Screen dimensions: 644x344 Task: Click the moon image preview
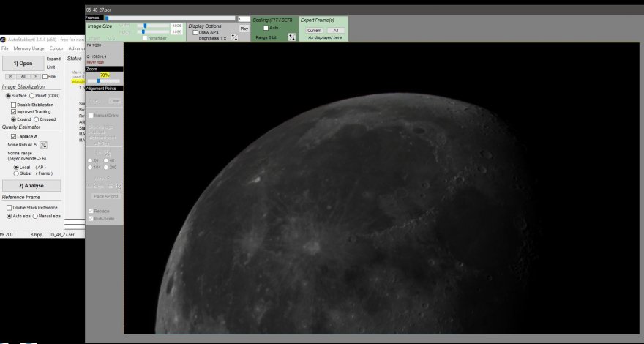(x=381, y=188)
